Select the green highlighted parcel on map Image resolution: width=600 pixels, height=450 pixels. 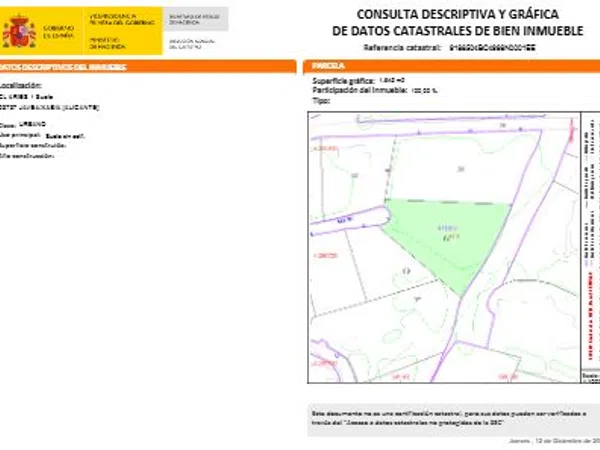point(445,237)
